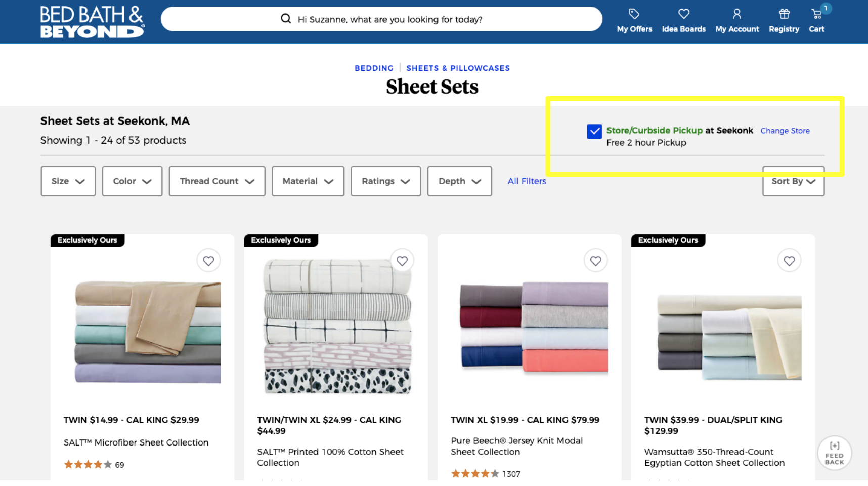868x486 pixels.
Task: Click SALT™ Microfiber Sheet Collection title
Action: (x=136, y=442)
